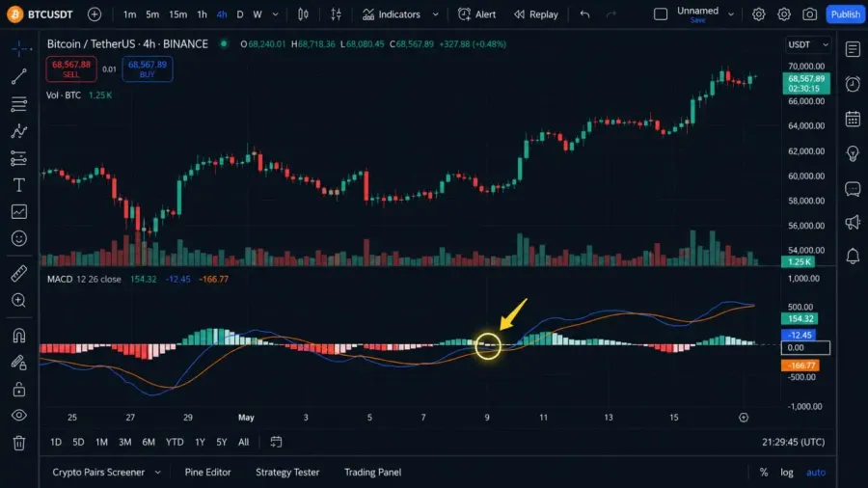Take a chart snapshot with camera
The width and height of the screenshot is (868, 488).
coord(810,14)
